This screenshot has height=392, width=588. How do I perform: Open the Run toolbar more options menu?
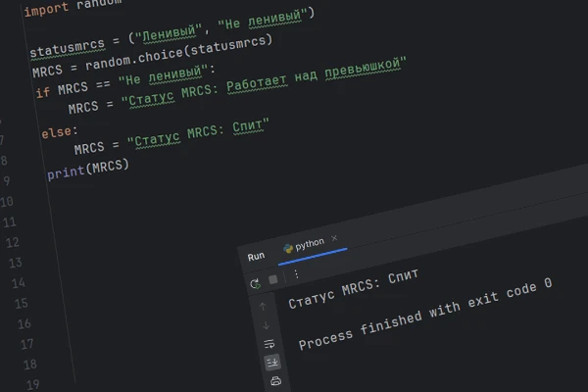(x=296, y=274)
